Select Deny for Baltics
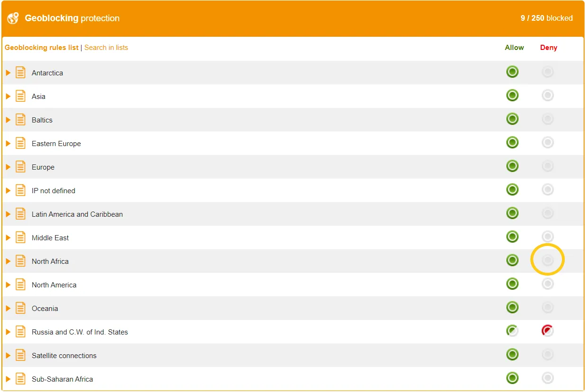The width and height of the screenshot is (586, 392). (x=547, y=119)
